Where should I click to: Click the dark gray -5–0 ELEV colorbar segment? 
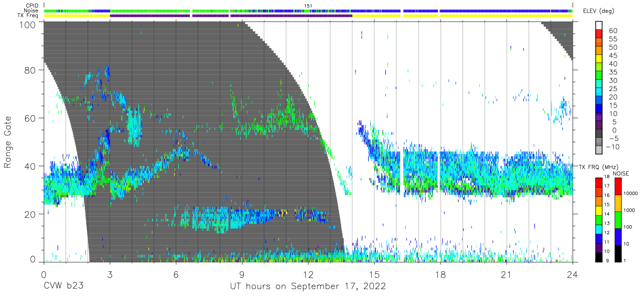coord(599,134)
